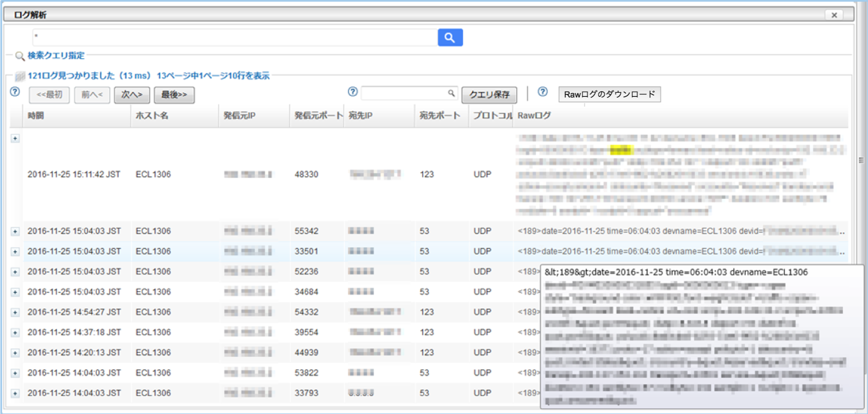Sort by the 時間 column header

point(36,116)
